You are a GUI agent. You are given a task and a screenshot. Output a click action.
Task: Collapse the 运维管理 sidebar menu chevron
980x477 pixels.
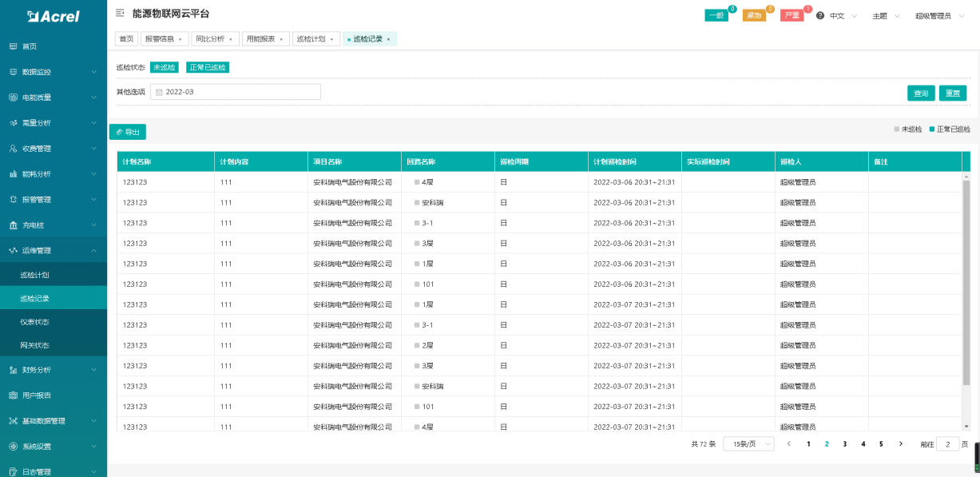pyautogui.click(x=93, y=251)
